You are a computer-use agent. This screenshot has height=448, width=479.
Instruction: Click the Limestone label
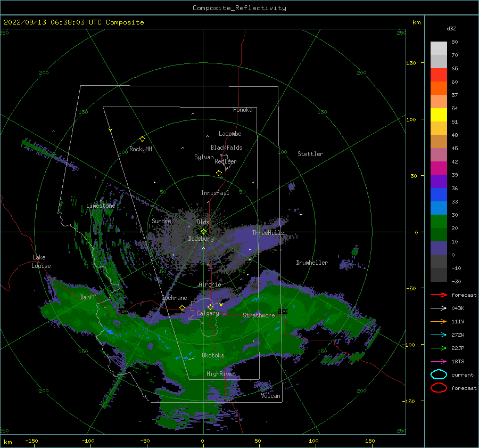pyautogui.click(x=101, y=206)
